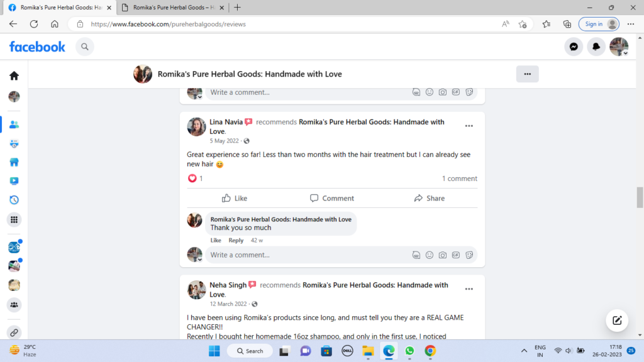The height and width of the screenshot is (362, 644).
Task: Go to Facebook home in sidebar
Action: click(14, 76)
